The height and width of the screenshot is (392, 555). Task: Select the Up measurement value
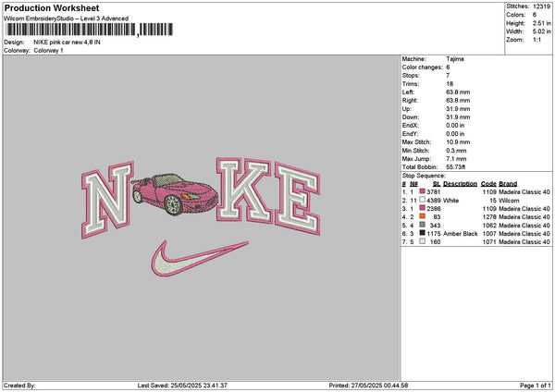pos(458,108)
